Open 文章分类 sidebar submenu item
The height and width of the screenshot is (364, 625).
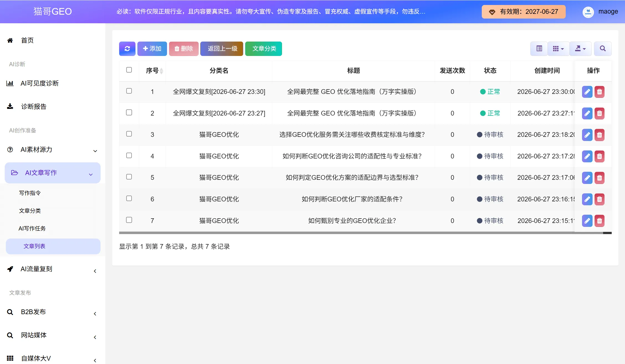[x=30, y=211]
